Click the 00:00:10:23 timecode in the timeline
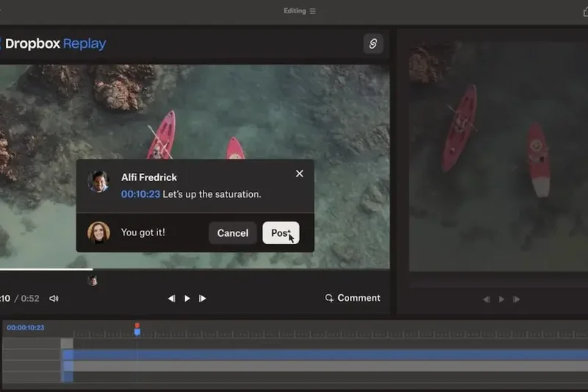This screenshot has height=392, width=588. point(26,327)
